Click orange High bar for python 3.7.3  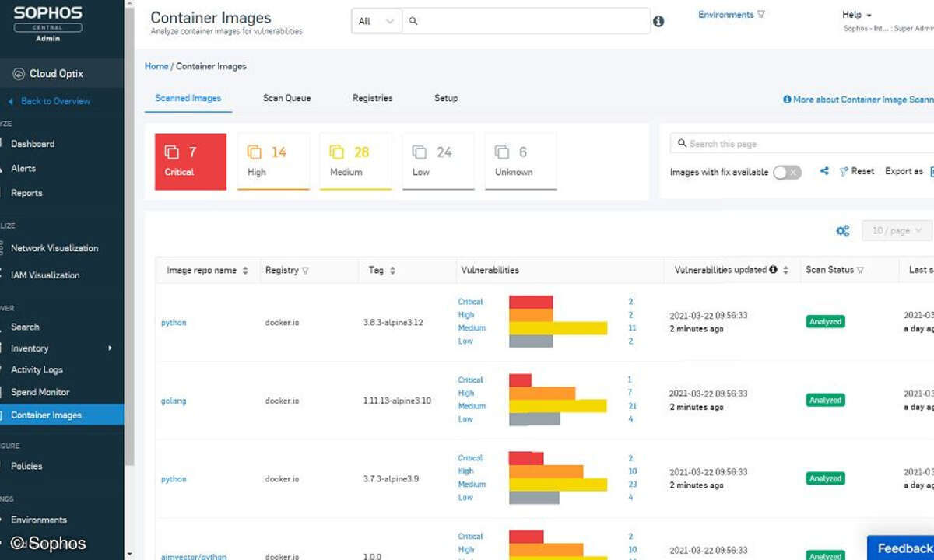[546, 471]
